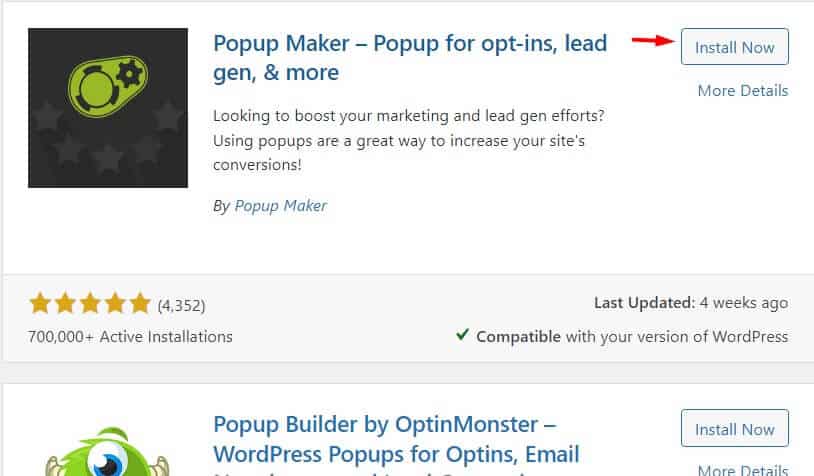Click the Popup Maker description paragraph
Screen dimensions: 814x476
[409, 140]
